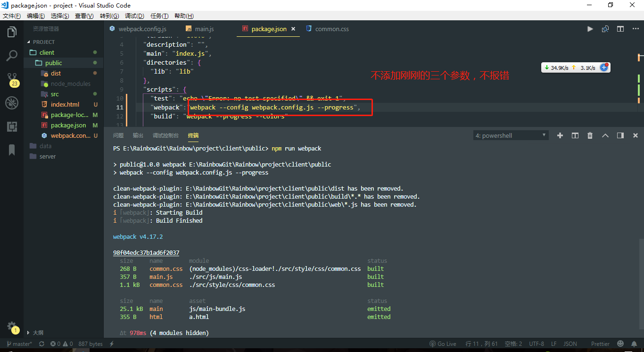Maximize panel with up chevron

point(605,135)
